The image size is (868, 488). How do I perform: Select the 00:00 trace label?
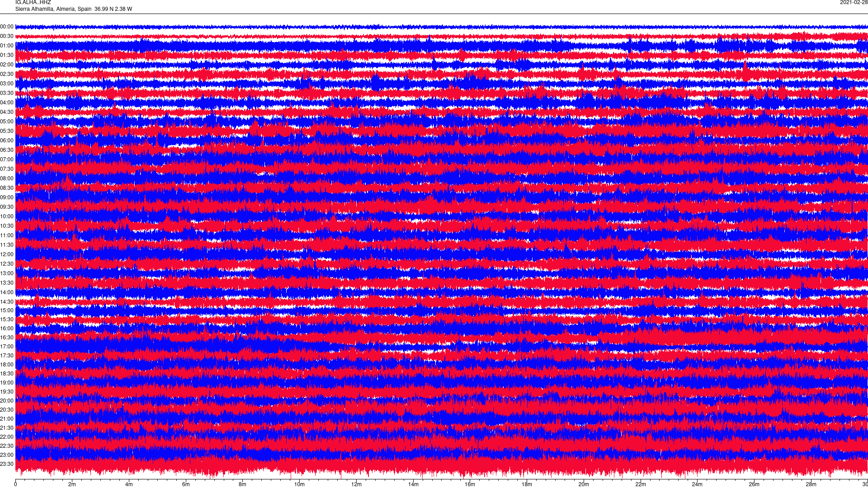[7, 27]
